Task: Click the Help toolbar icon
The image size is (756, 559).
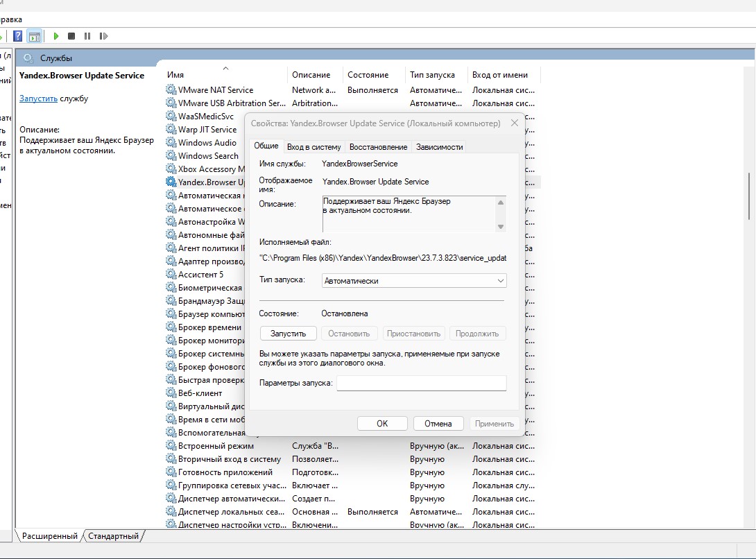Action: click(x=18, y=36)
